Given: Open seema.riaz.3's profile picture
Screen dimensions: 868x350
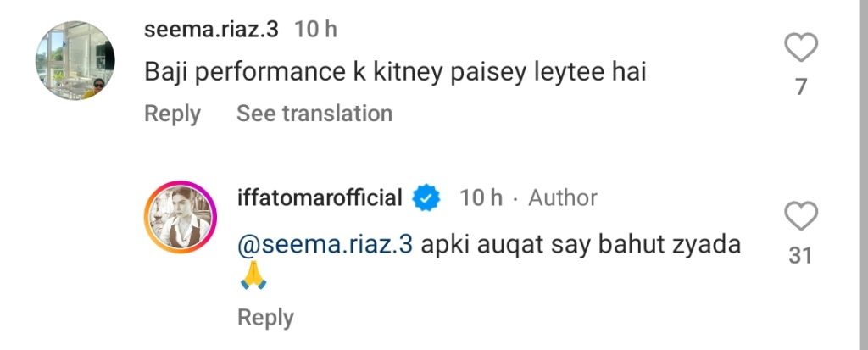Looking at the screenshot, I should (x=75, y=61).
